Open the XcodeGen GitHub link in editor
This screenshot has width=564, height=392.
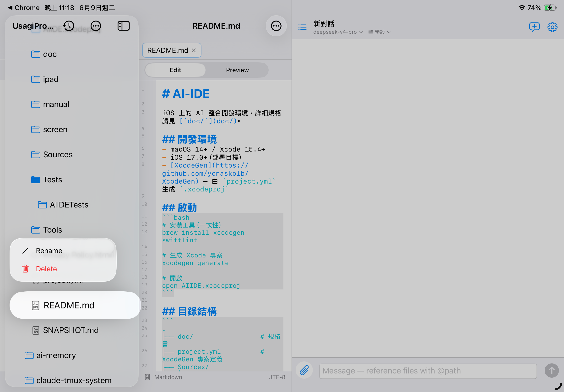205,173
